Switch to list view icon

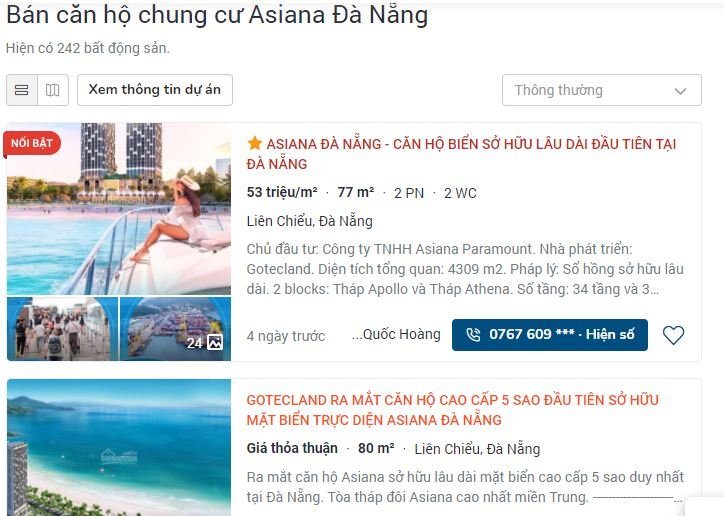[22, 90]
